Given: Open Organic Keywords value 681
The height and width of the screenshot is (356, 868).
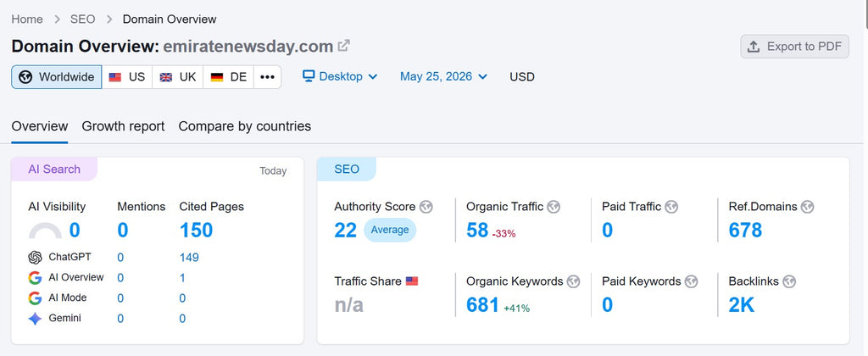Looking at the screenshot, I should coord(482,304).
